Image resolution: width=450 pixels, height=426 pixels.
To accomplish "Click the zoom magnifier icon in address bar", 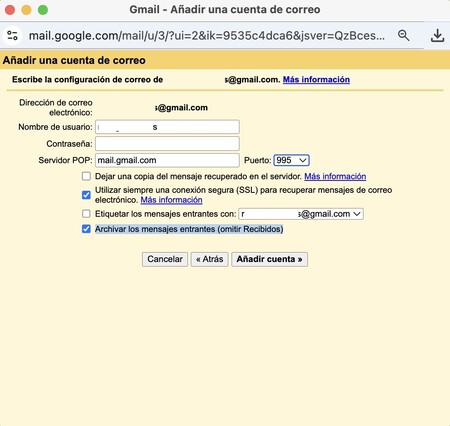I will pos(404,35).
